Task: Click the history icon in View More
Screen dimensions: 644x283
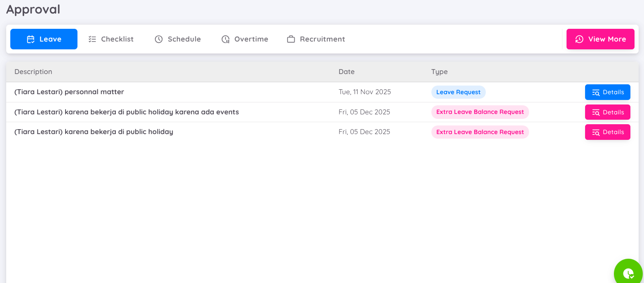Action: coord(579,39)
